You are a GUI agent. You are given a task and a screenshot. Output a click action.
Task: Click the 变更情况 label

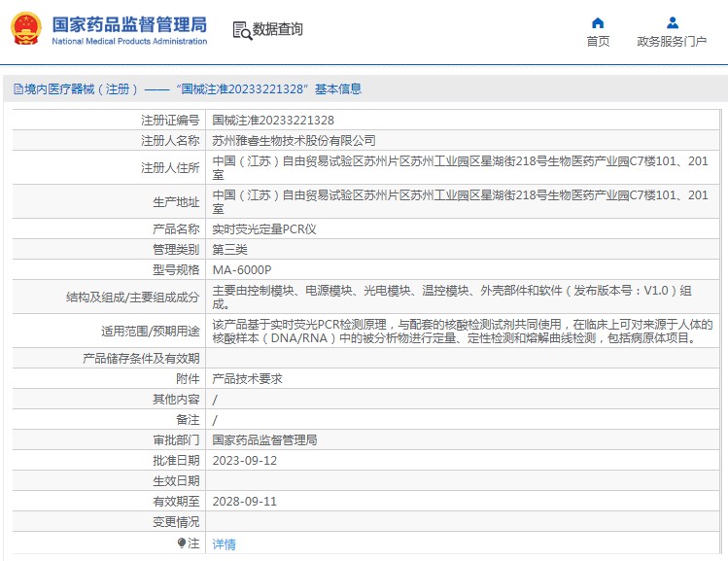177,522
